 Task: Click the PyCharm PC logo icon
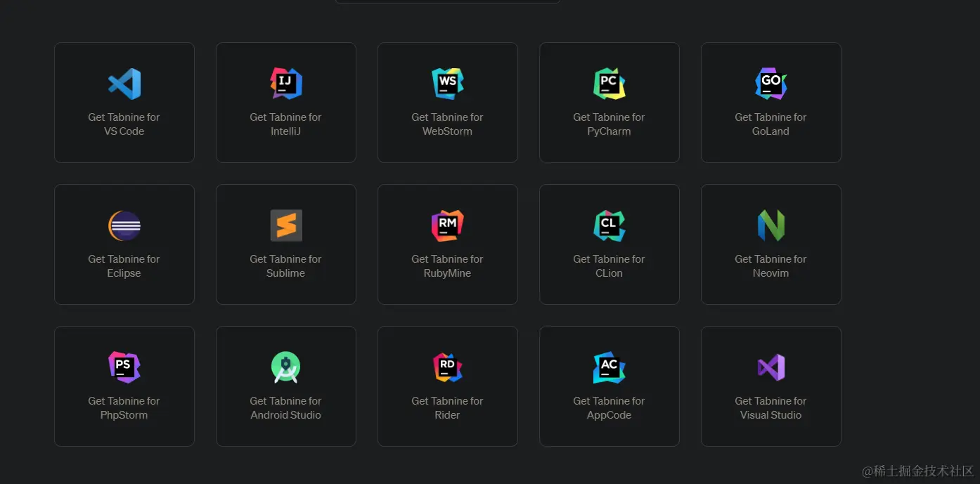610,84
